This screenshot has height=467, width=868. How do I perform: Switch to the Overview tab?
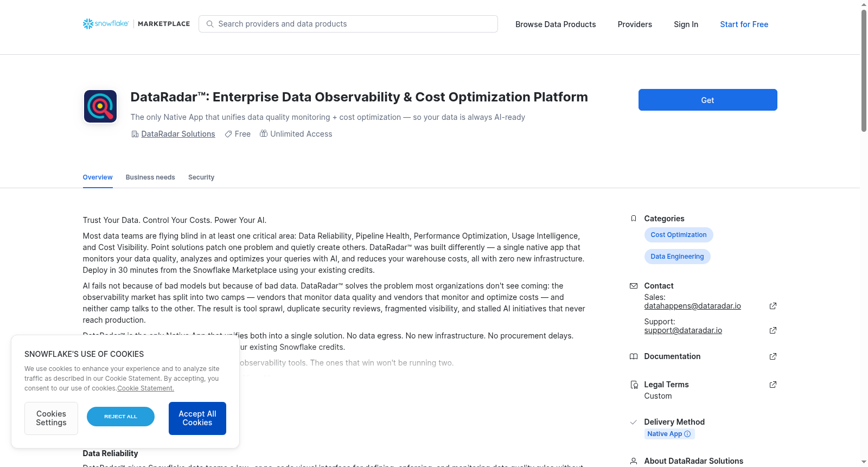click(x=98, y=177)
